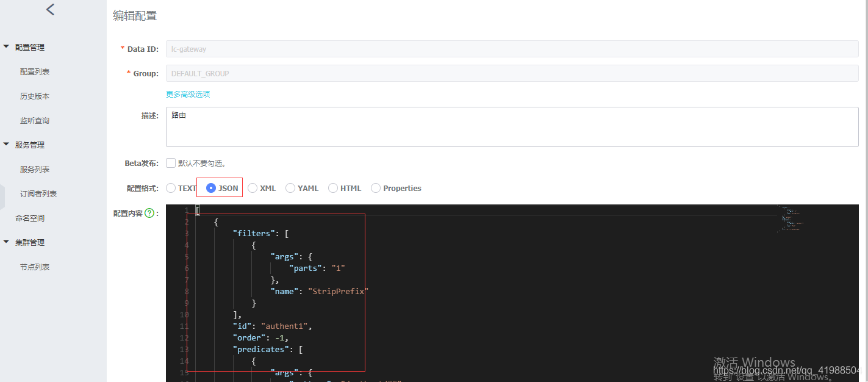Image resolution: width=868 pixels, height=382 pixels.
Task: Select the YAML format radio button
Action: [290, 188]
